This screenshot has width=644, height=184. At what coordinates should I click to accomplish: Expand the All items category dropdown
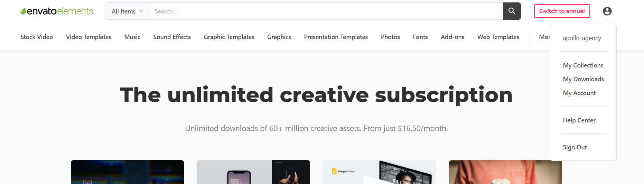pos(127,11)
